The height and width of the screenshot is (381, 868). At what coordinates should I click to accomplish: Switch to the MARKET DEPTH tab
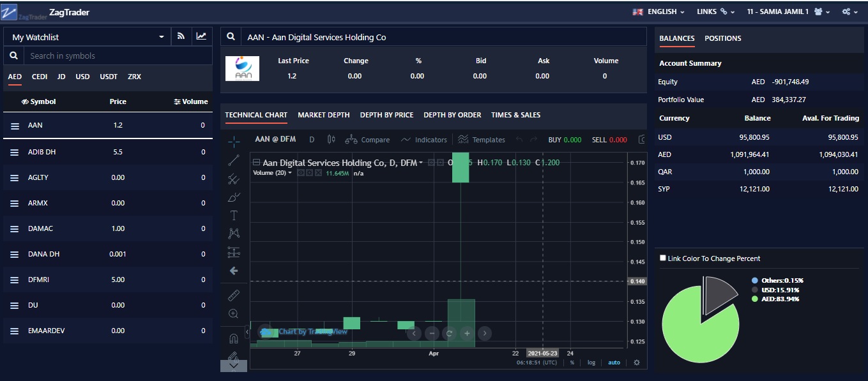coord(324,115)
